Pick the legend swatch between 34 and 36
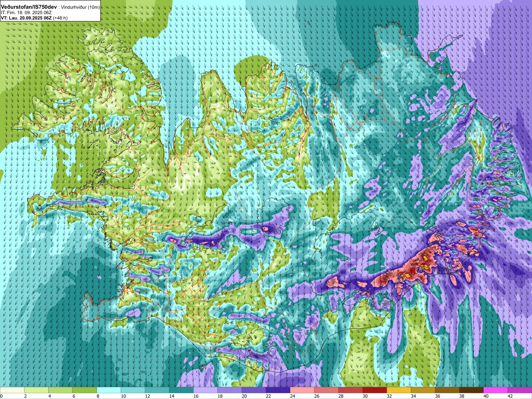The height and width of the screenshot is (399, 532). click(x=423, y=390)
